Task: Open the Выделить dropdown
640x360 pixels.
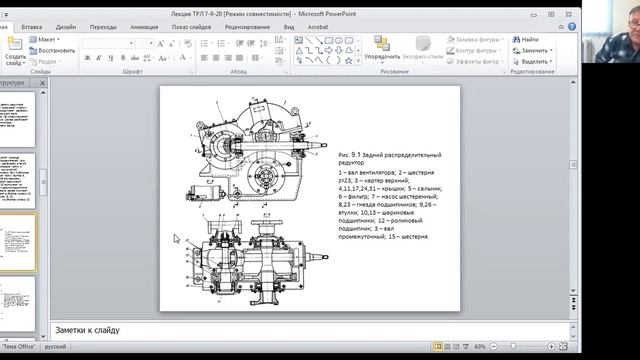Action: pos(533,62)
